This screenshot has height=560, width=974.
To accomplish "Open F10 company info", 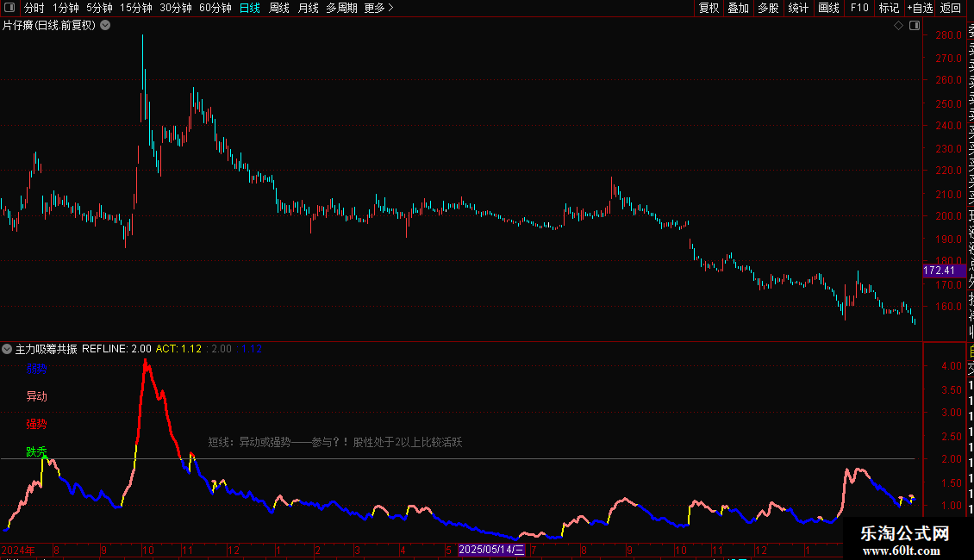I will coord(859,8).
